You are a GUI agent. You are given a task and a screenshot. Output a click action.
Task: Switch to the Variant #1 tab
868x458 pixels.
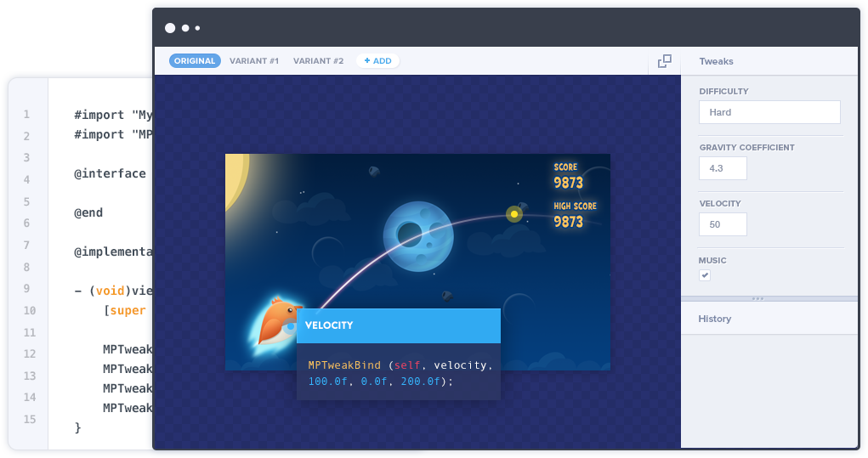pos(254,61)
